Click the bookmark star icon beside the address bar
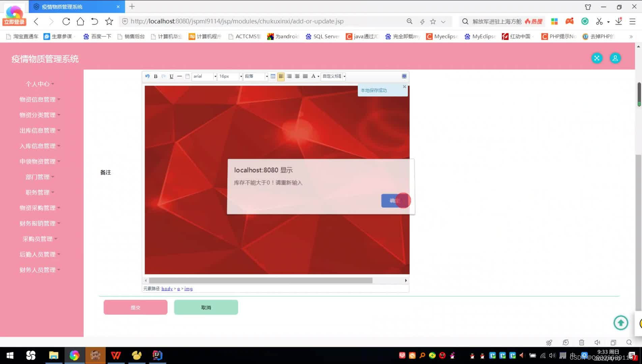Image resolution: width=642 pixels, height=364 pixels. point(109,22)
